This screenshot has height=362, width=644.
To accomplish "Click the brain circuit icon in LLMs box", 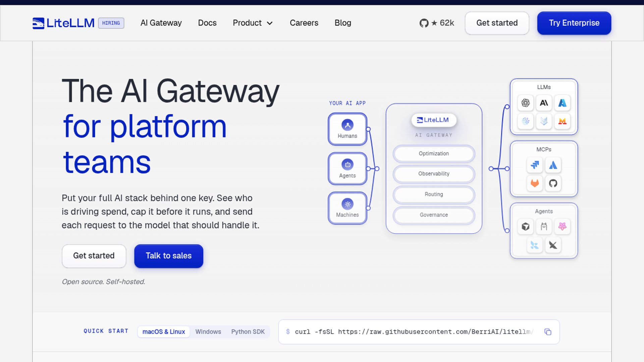I will 526,121.
